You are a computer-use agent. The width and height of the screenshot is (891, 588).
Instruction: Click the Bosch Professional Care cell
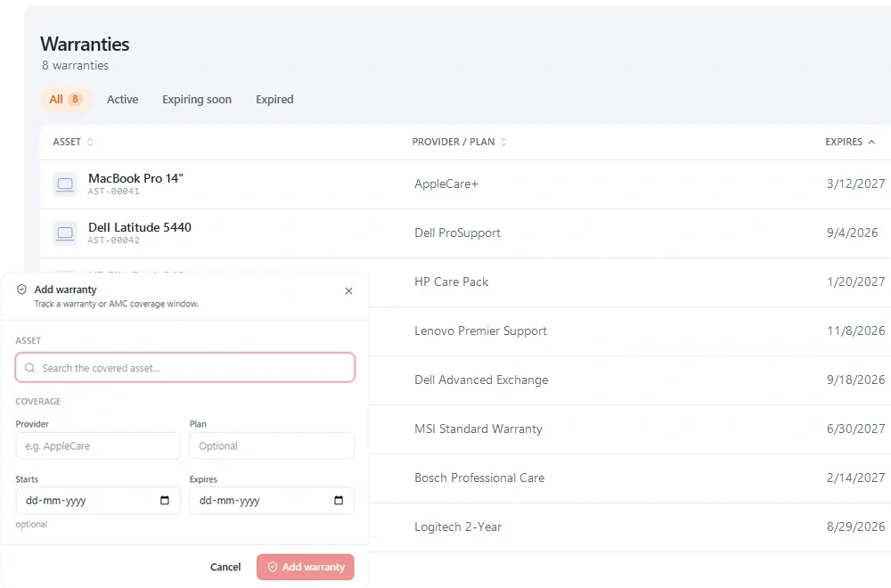click(479, 478)
